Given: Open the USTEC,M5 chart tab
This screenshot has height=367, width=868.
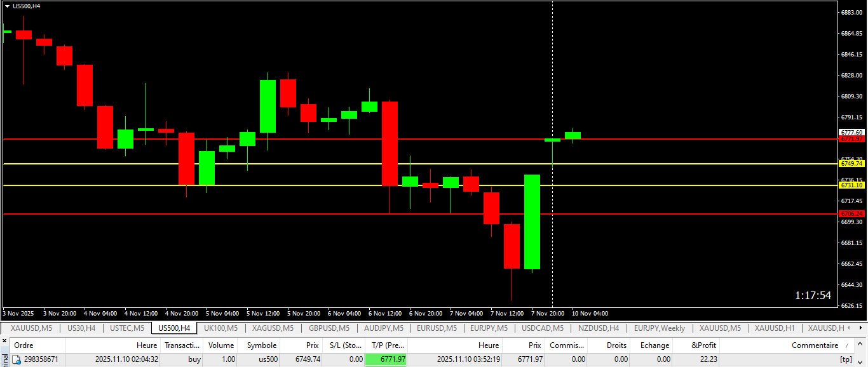Looking at the screenshot, I should [127, 328].
